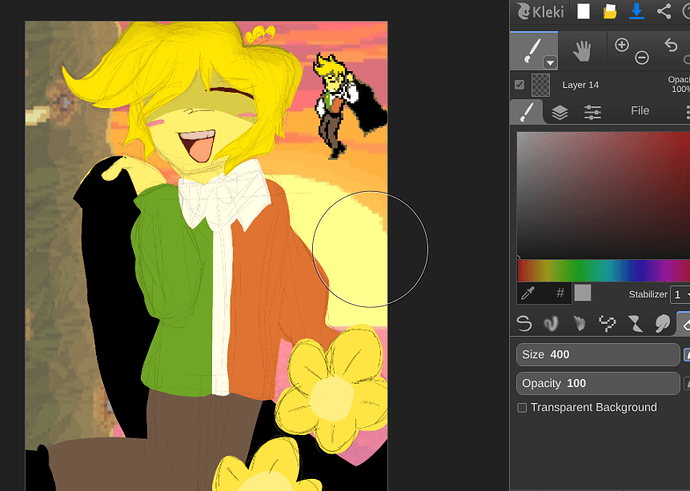The height and width of the screenshot is (491, 690).
Task: Choose a hue on the rainbow slider
Action: pyautogui.click(x=603, y=271)
